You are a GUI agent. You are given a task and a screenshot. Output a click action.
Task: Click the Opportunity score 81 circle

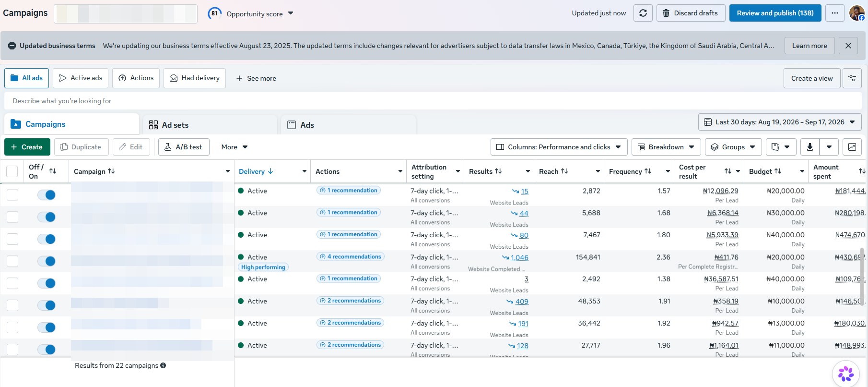(x=214, y=13)
